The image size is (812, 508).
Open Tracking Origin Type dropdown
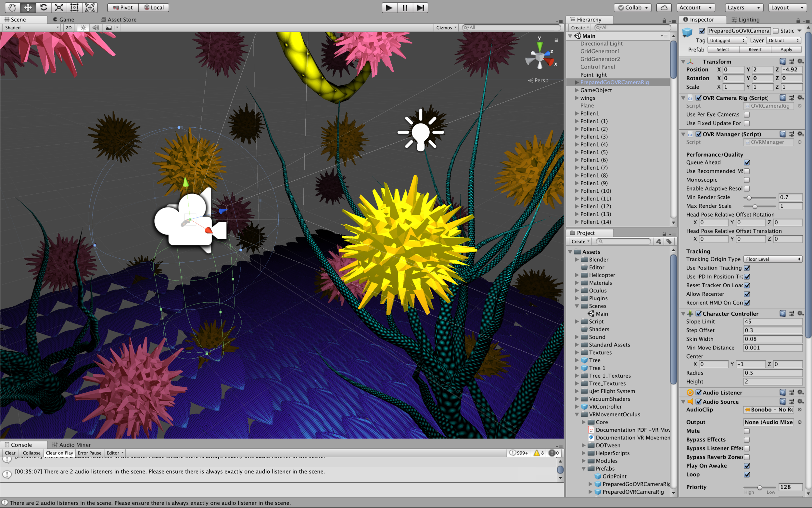[773, 259]
